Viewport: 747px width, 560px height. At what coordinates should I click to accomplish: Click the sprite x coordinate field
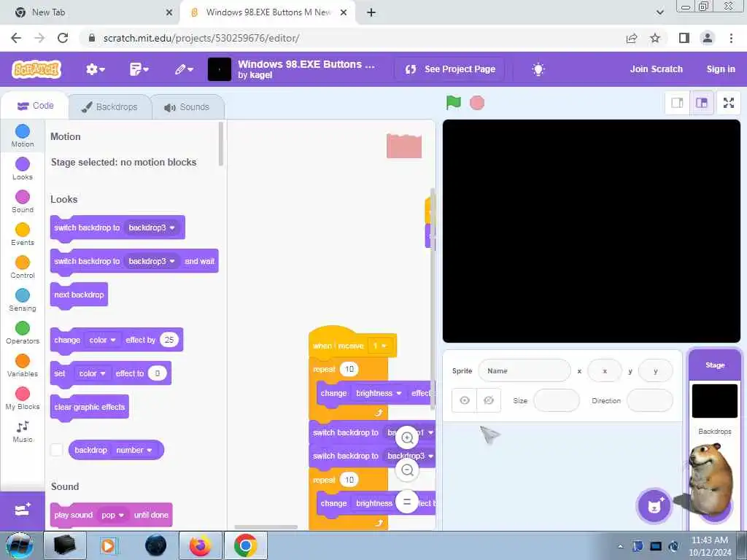pyautogui.click(x=605, y=370)
